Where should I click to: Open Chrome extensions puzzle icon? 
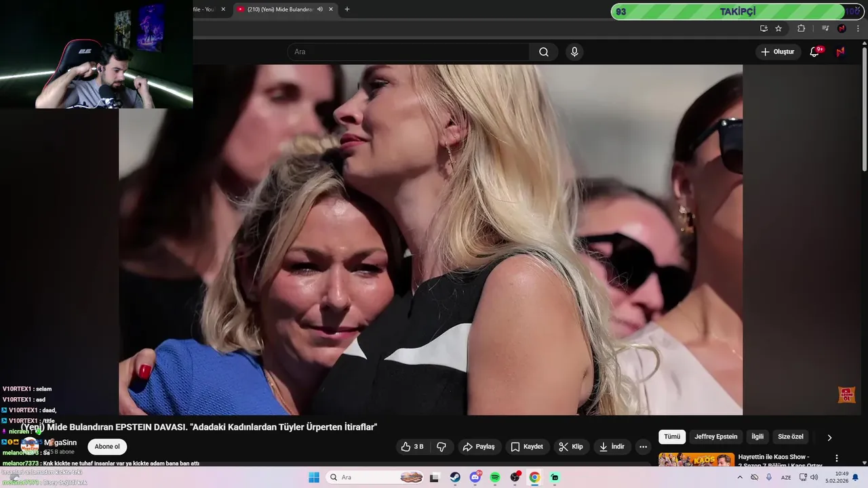click(x=802, y=28)
